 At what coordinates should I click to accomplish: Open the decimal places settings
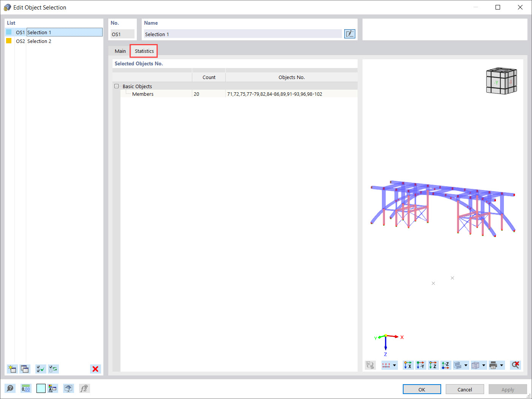(x=25, y=388)
